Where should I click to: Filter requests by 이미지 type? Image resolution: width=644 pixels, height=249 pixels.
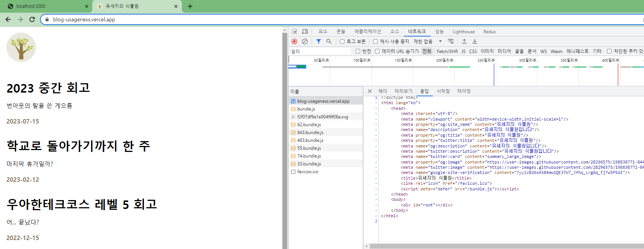pyautogui.click(x=487, y=51)
